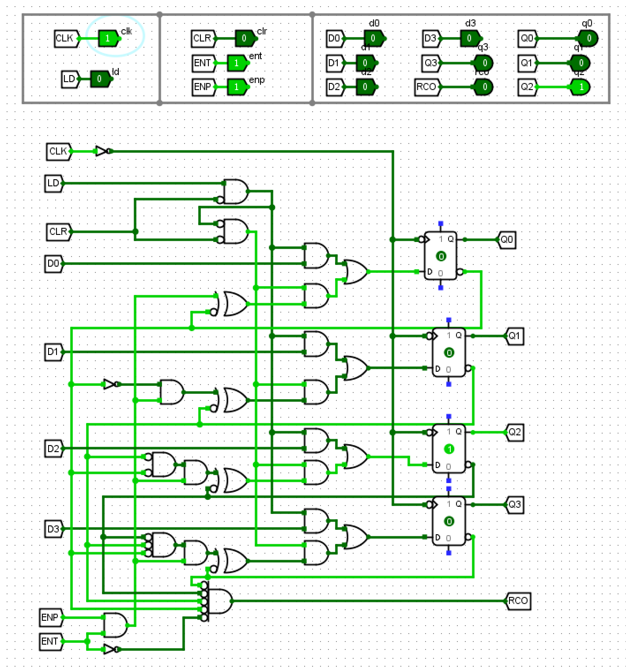Toggle the d2 input pin value
The width and height of the screenshot is (626, 672).
366,87
